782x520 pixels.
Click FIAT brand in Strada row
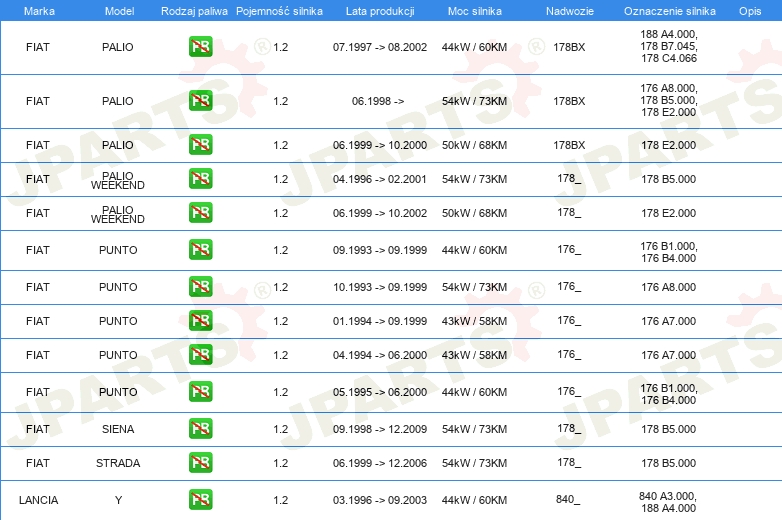38,463
